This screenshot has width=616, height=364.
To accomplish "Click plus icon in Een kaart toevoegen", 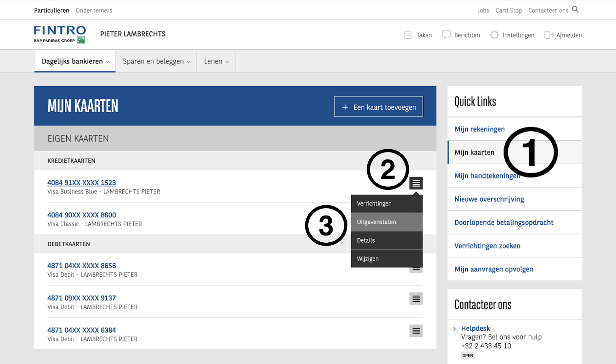I will 345,107.
